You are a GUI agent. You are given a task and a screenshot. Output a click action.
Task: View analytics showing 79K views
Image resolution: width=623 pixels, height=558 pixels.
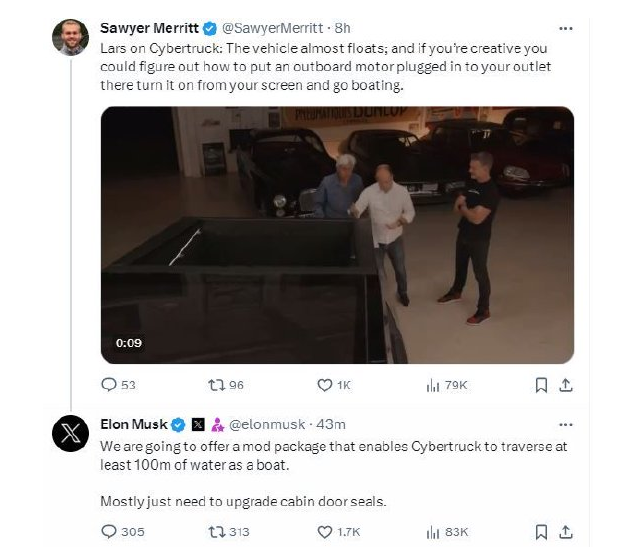447,385
